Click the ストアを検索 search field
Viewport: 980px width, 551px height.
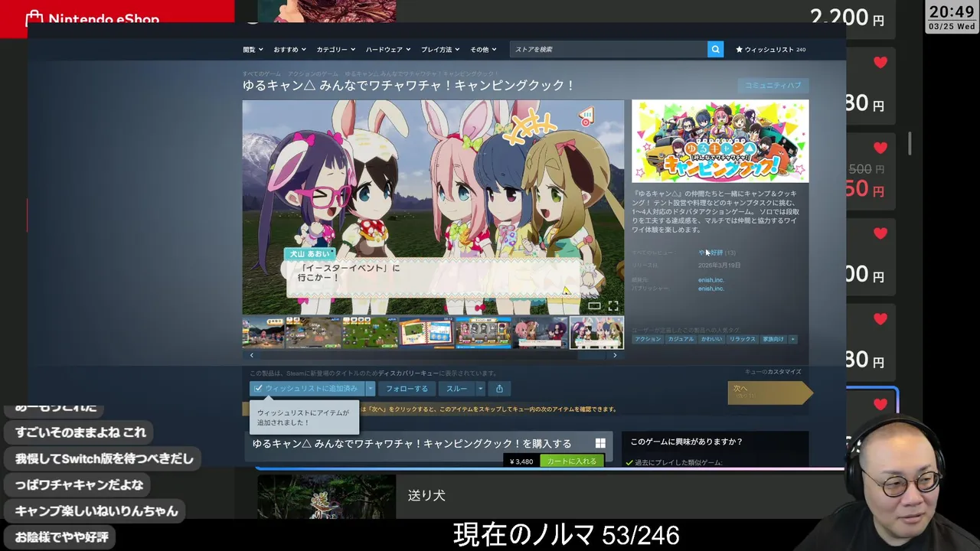609,49
